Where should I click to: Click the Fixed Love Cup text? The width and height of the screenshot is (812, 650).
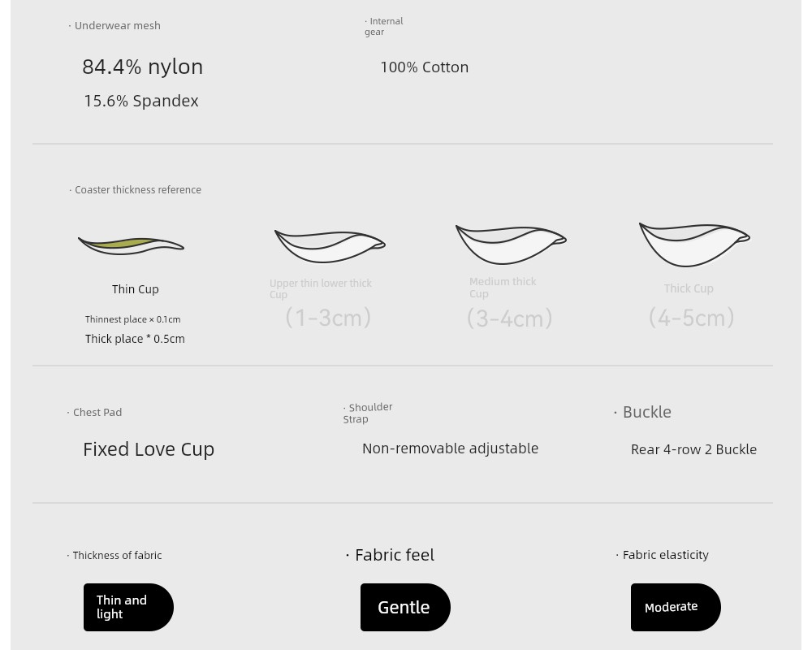pyautogui.click(x=149, y=449)
